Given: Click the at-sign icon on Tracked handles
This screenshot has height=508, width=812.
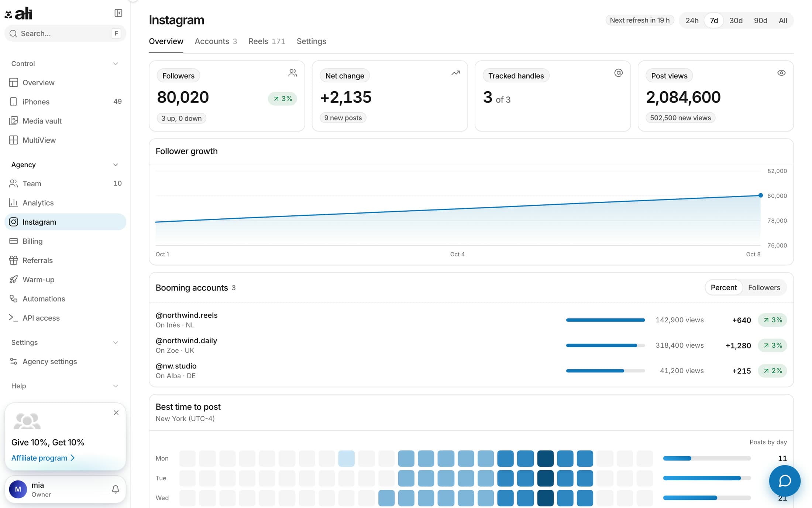Looking at the screenshot, I should (x=618, y=73).
